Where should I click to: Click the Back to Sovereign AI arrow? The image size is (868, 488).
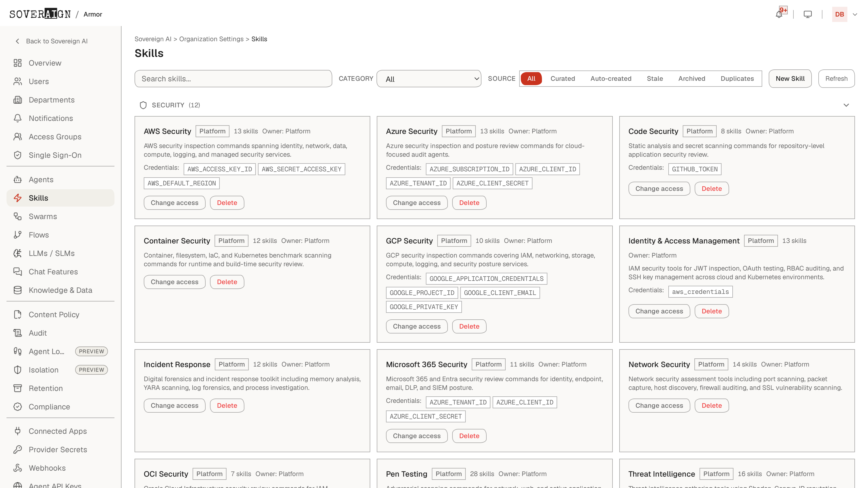point(18,41)
